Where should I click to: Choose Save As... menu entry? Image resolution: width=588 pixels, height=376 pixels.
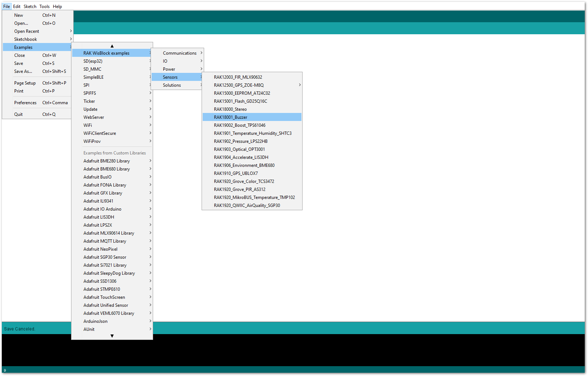[37, 71]
